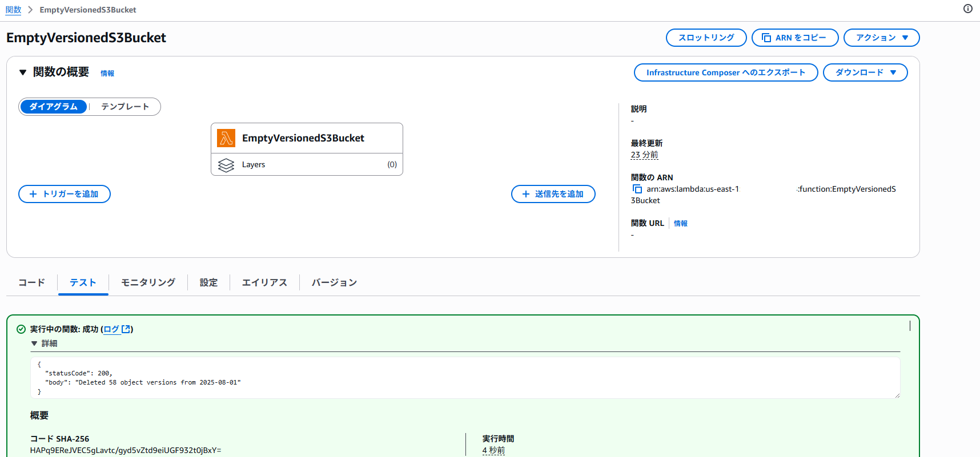This screenshot has height=457, width=980.
Task: Switch to the コード tab
Action: 31,282
